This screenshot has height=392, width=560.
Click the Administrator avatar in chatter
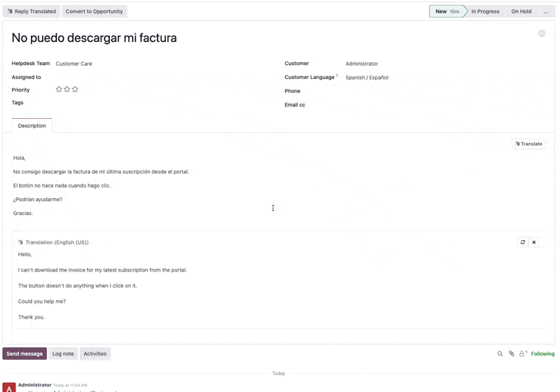(x=9, y=387)
